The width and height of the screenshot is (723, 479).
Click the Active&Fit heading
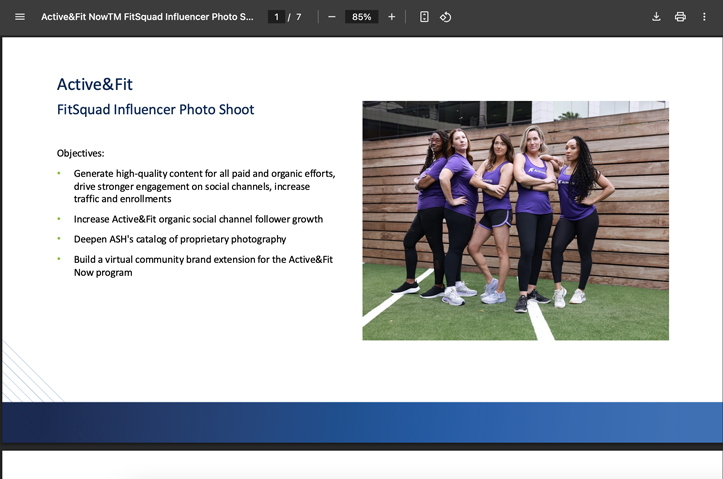pyautogui.click(x=95, y=84)
